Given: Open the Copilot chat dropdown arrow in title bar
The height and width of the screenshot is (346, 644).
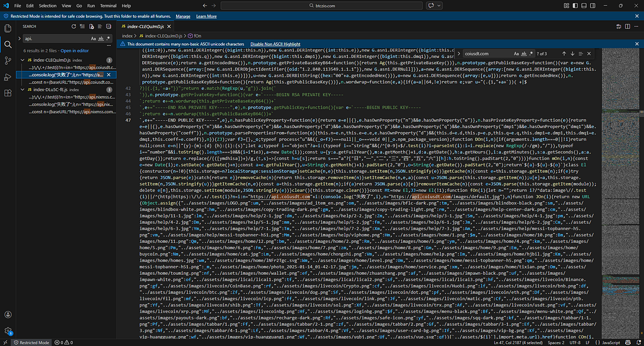Looking at the screenshot, I should (x=439, y=6).
